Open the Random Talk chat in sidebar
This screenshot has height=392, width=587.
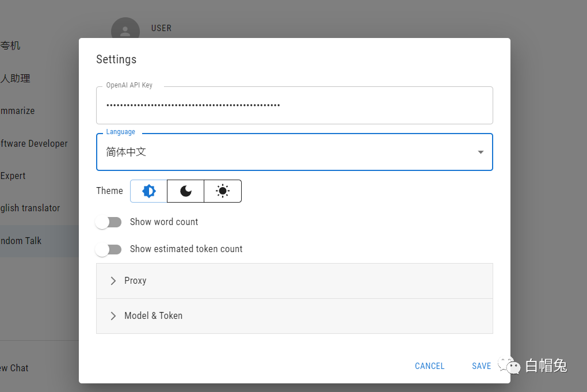tap(39, 241)
